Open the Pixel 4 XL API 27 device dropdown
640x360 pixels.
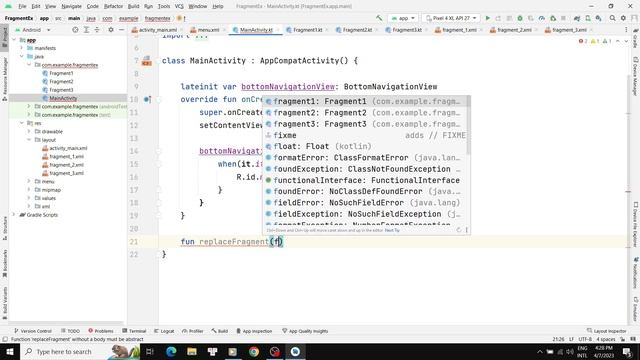coord(451,18)
